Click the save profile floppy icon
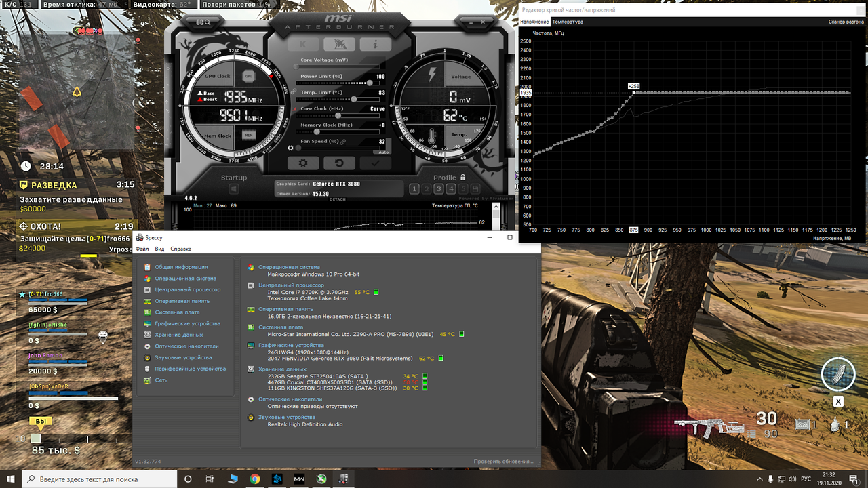Screen dimensions: 868x488 [x=475, y=189]
